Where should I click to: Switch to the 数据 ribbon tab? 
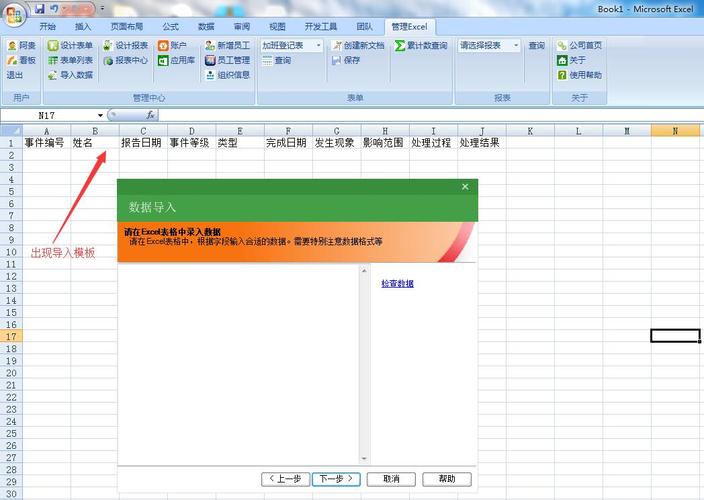[206, 27]
